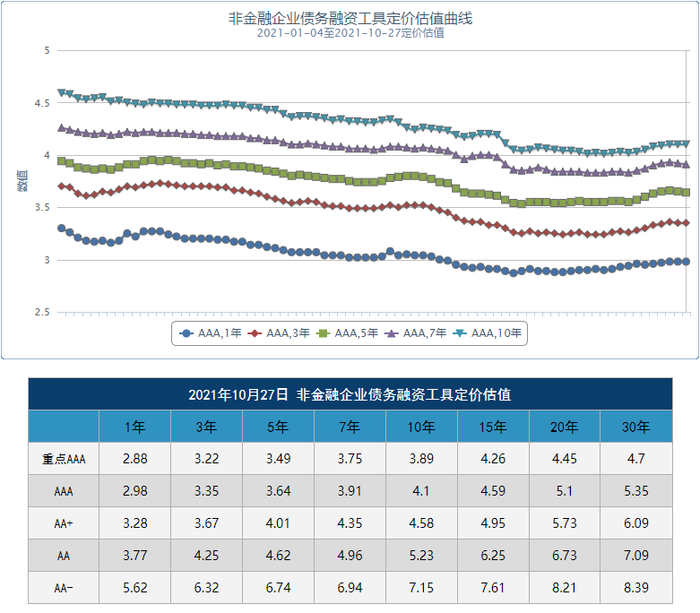The height and width of the screenshot is (613, 700).
Task: Click the y-axis tick value 3.5
Action: click(x=42, y=208)
